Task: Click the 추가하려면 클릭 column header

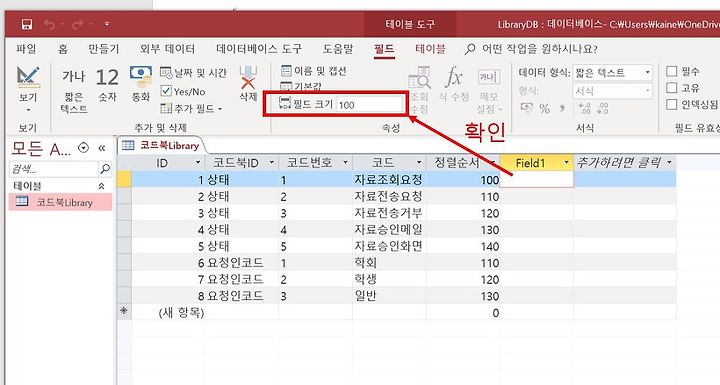Action: [624, 163]
